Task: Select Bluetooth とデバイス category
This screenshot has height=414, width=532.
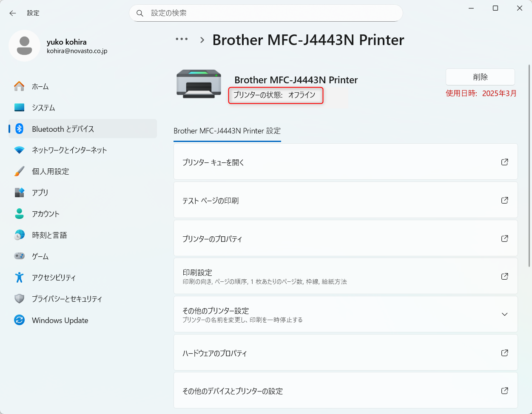Action: pyautogui.click(x=83, y=129)
